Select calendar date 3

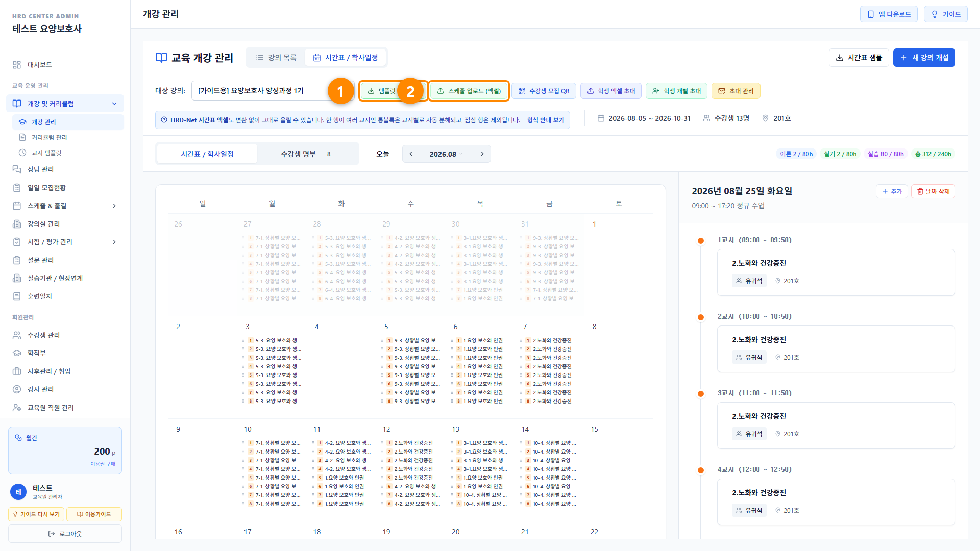[248, 327]
